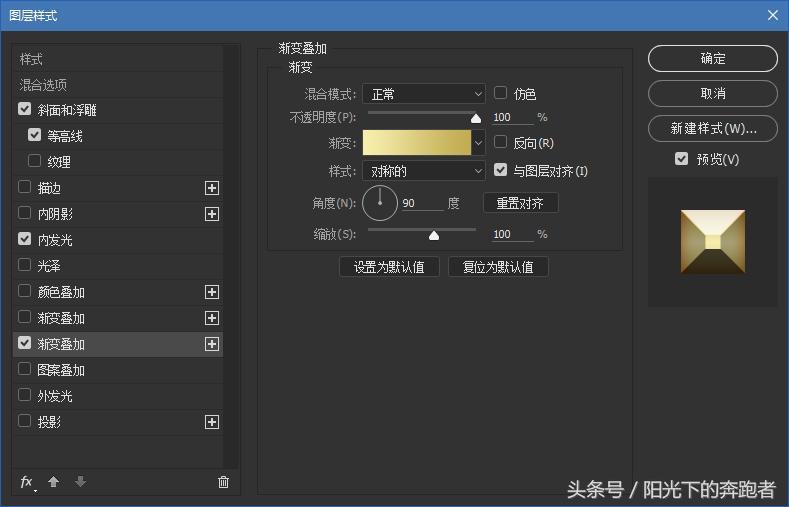This screenshot has width=789, height=507.
Task: Click the 复位为默认值 button
Action: point(498,267)
